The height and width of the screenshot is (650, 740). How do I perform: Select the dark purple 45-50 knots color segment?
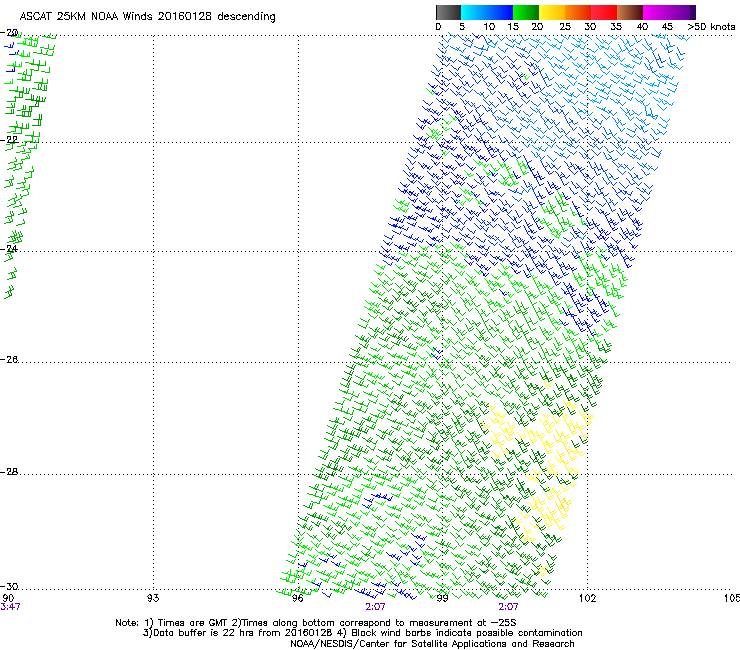pos(682,12)
